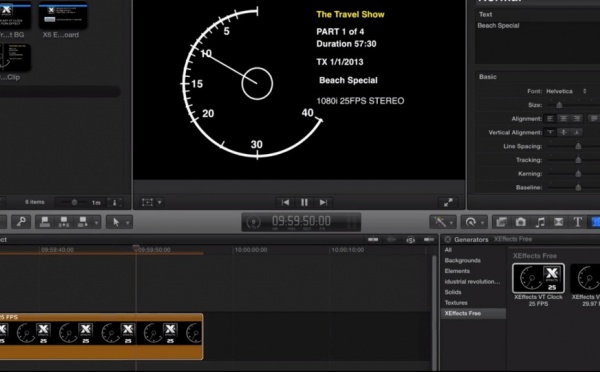Open the Font Helvetica dropdown
Viewport: 600px width, 372px height.
click(x=566, y=91)
